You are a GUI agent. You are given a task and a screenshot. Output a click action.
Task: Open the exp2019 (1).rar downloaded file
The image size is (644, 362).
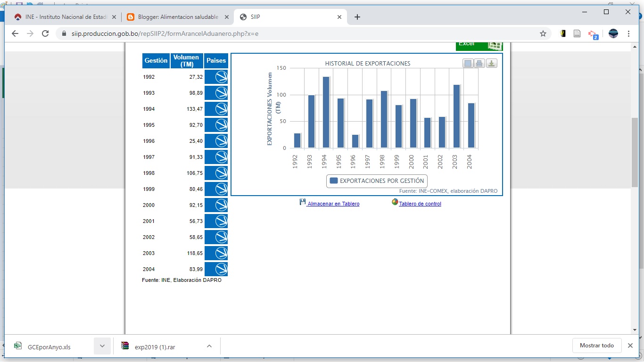tap(156, 346)
